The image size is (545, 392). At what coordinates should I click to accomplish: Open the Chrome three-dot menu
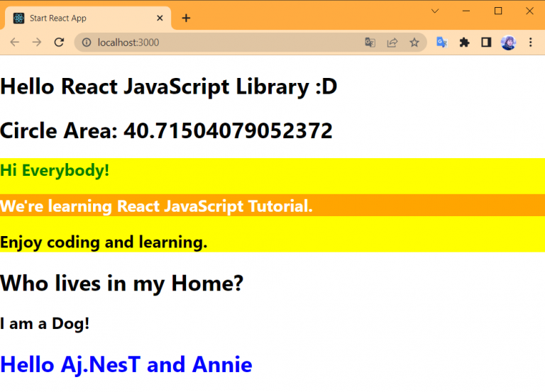pos(529,43)
